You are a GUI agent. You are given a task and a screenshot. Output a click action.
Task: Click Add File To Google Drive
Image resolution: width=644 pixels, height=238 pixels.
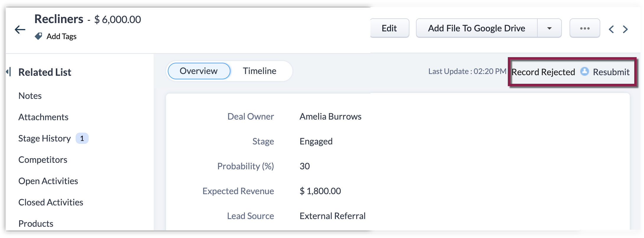tap(477, 28)
